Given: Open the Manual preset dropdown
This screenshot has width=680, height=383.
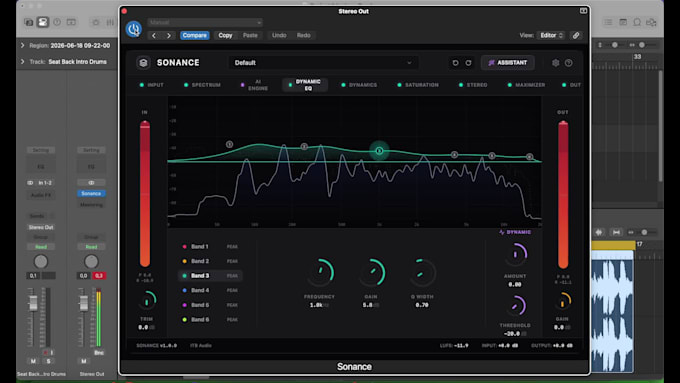Looking at the screenshot, I should [x=205, y=22].
